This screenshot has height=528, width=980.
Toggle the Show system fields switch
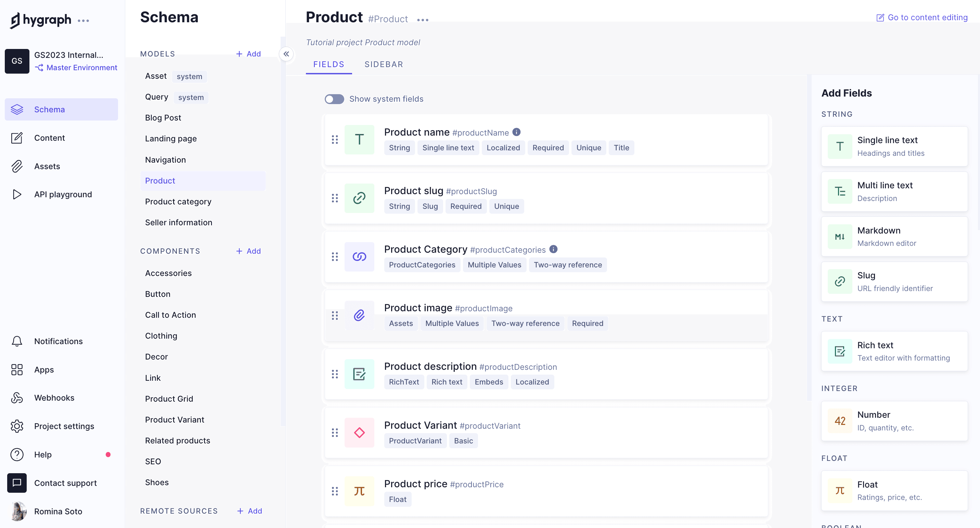(x=334, y=99)
